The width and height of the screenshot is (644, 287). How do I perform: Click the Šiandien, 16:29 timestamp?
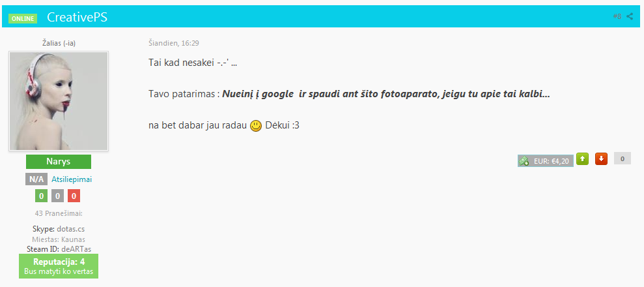174,43
